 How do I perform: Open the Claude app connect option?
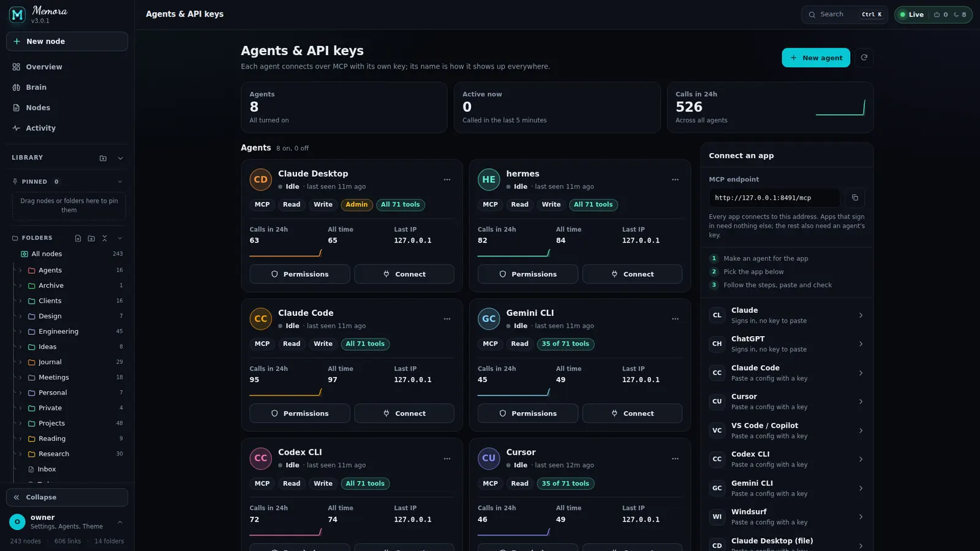click(x=787, y=315)
